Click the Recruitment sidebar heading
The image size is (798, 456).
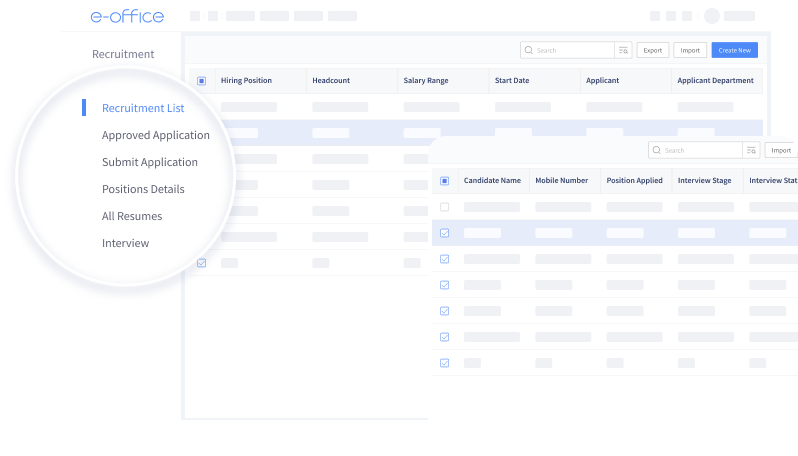coord(123,54)
